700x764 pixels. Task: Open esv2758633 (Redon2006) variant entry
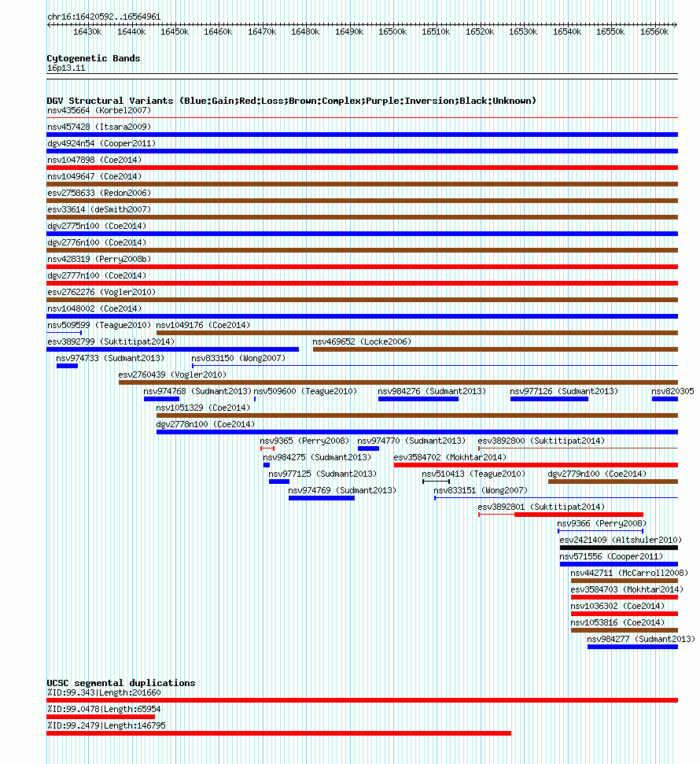99,194
